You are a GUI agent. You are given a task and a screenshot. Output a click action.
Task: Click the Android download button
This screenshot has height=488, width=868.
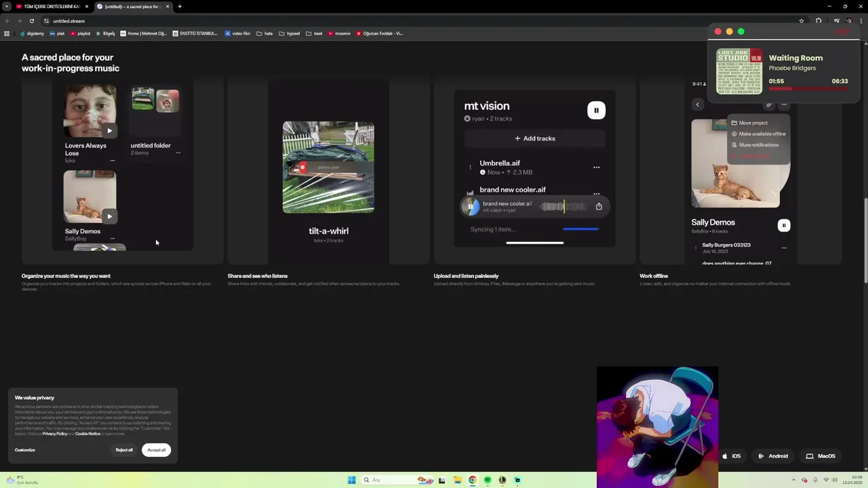[x=773, y=456]
